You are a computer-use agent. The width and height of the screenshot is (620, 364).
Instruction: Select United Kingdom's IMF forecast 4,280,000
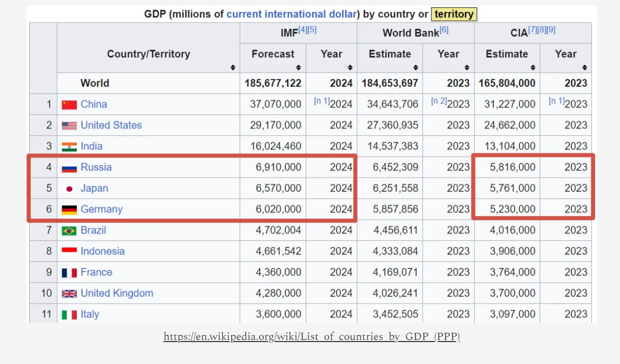[278, 293]
